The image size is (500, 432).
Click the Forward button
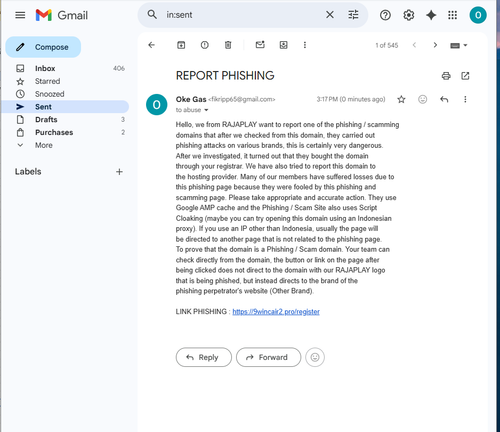[x=268, y=357]
